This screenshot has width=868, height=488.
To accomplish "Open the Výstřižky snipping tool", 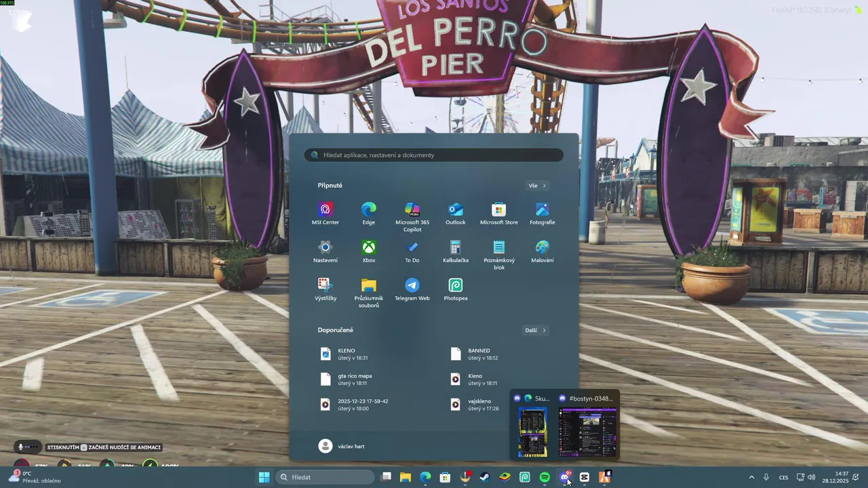I will click(x=325, y=289).
